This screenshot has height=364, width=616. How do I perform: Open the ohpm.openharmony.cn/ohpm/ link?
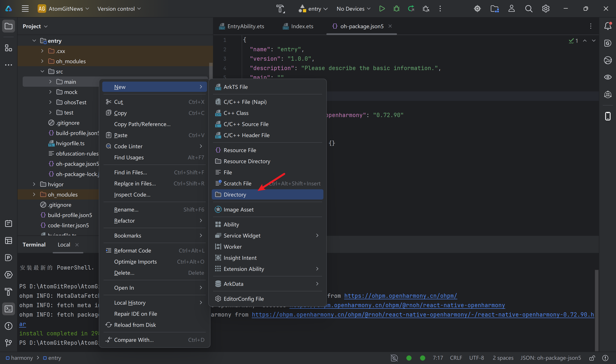click(400, 296)
